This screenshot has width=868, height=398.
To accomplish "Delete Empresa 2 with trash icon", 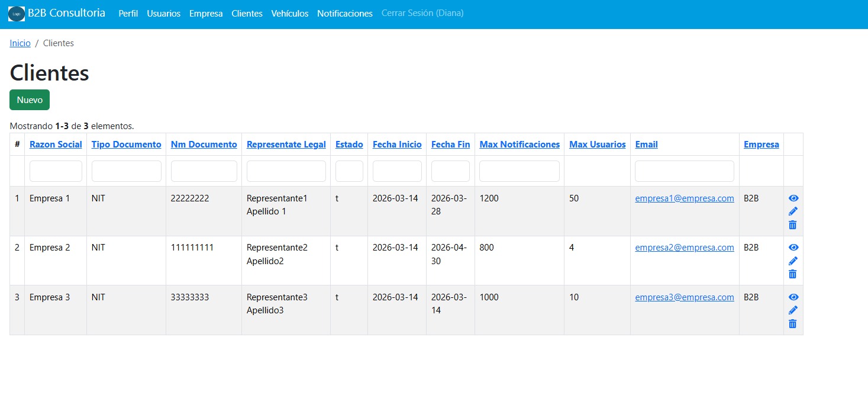I will click(793, 274).
